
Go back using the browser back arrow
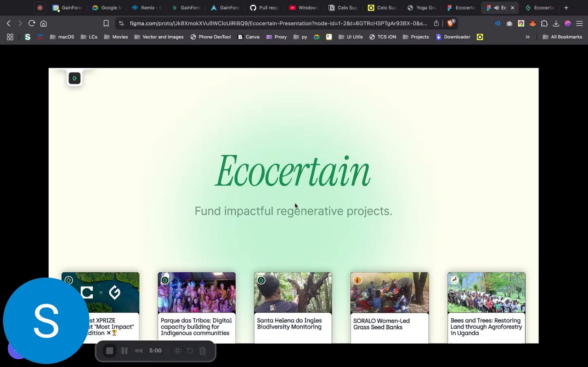[x=9, y=23]
